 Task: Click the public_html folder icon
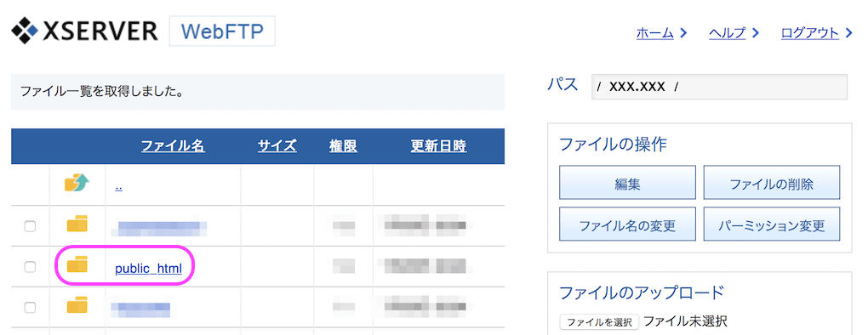point(77,265)
